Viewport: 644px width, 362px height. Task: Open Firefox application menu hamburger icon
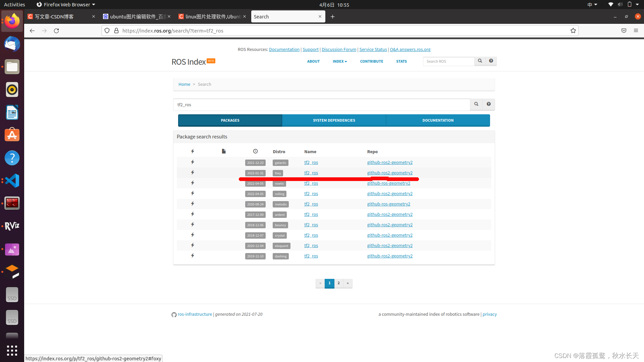pos(636,31)
